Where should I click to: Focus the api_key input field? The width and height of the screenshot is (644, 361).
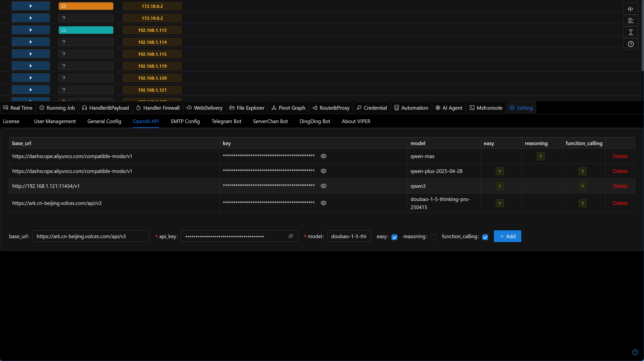click(239, 236)
